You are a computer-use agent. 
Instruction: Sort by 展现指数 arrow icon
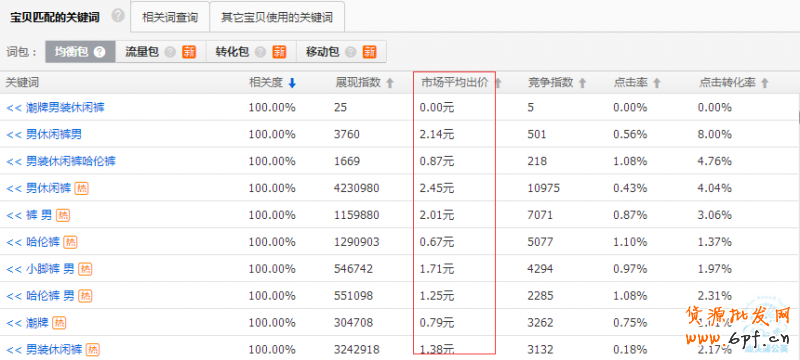[x=390, y=83]
